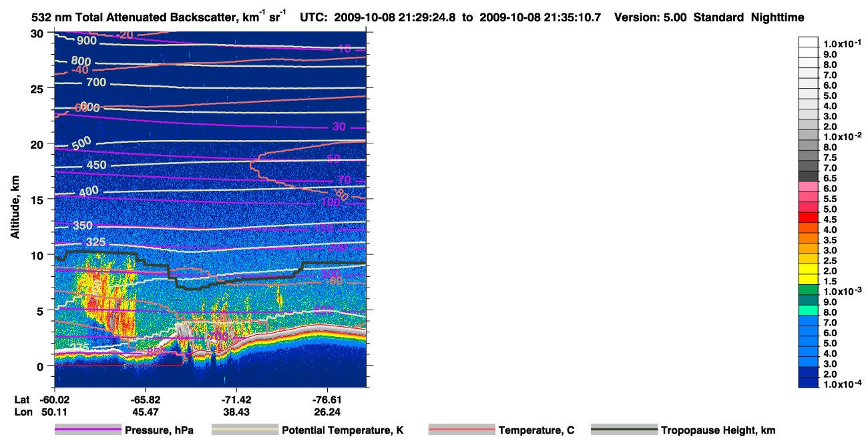Click the latitude value -76.61
Viewport: 868px width, 445px height.
(x=327, y=399)
